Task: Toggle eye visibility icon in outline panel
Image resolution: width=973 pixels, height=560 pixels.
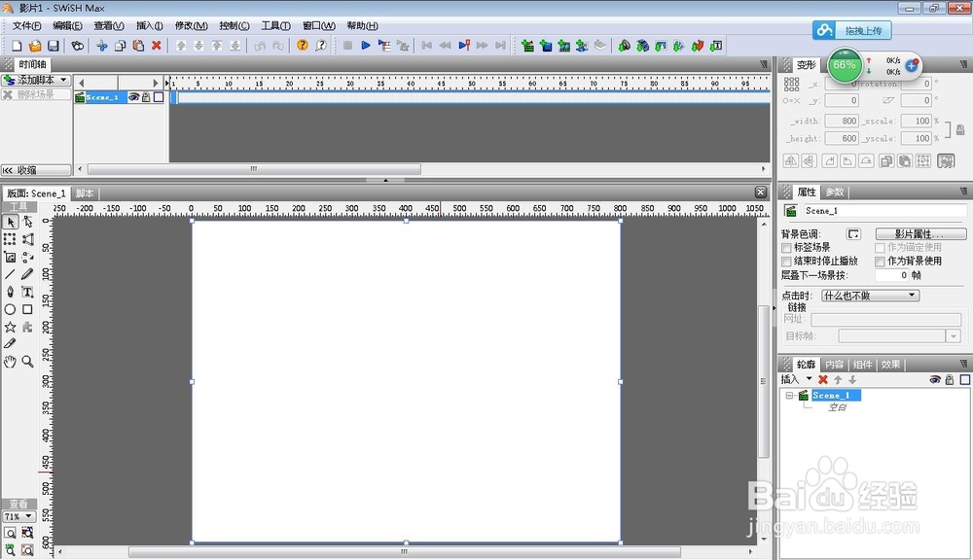Action: (x=934, y=379)
